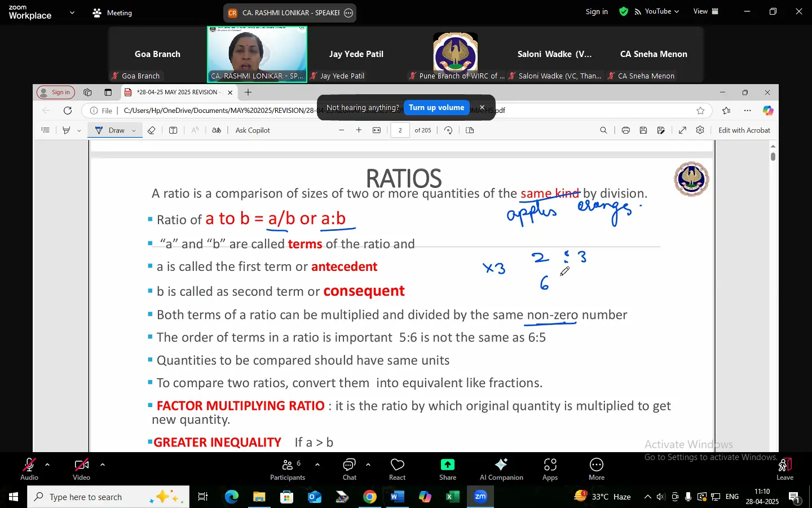This screenshot has height=508, width=812.
Task: Toggle the Draw tool in PDF toolbar
Action: tap(111, 130)
